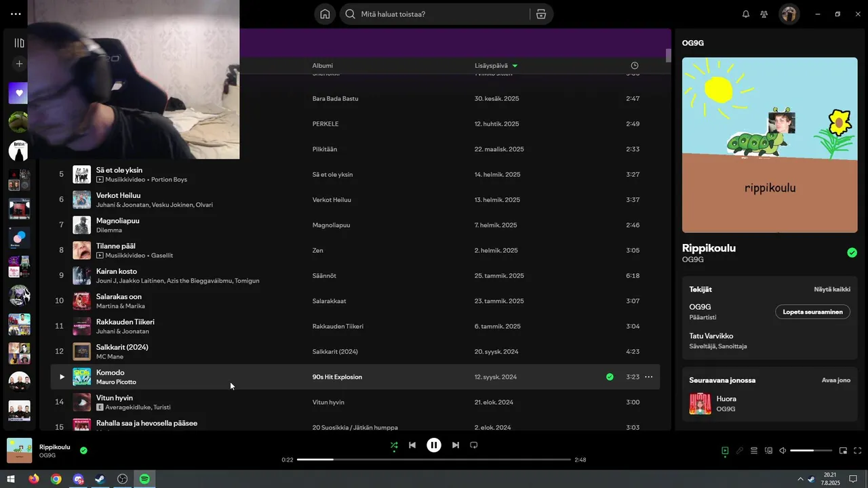The width and height of the screenshot is (868, 488).
Task: Select the track Verkot Heiluu
Action: pyautogui.click(x=118, y=195)
